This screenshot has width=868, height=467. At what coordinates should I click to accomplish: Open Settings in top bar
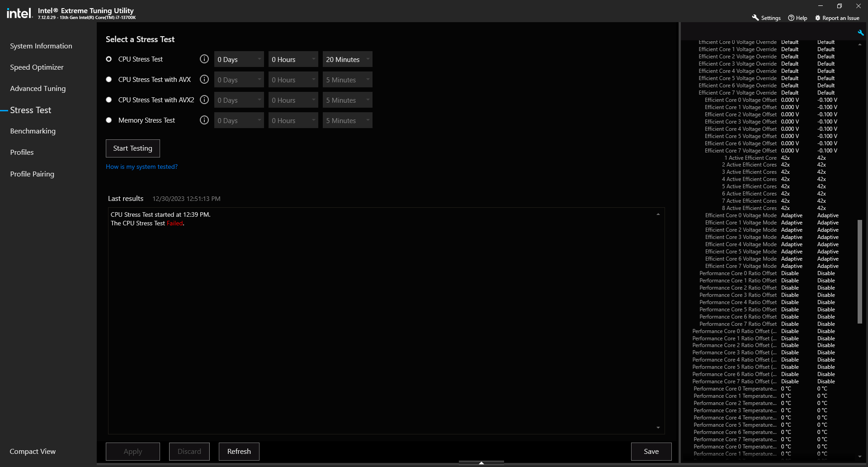(766, 18)
